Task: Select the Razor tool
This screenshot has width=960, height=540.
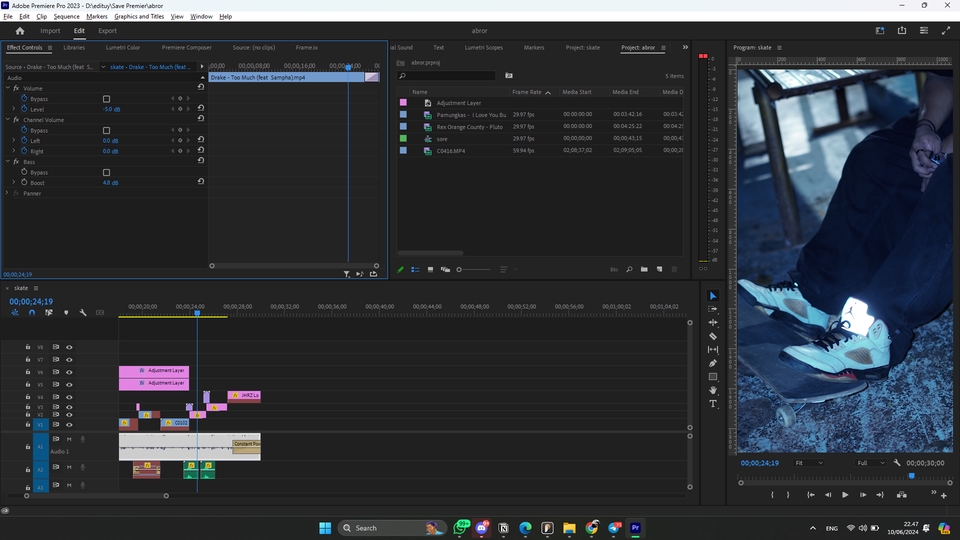Action: pyautogui.click(x=713, y=336)
